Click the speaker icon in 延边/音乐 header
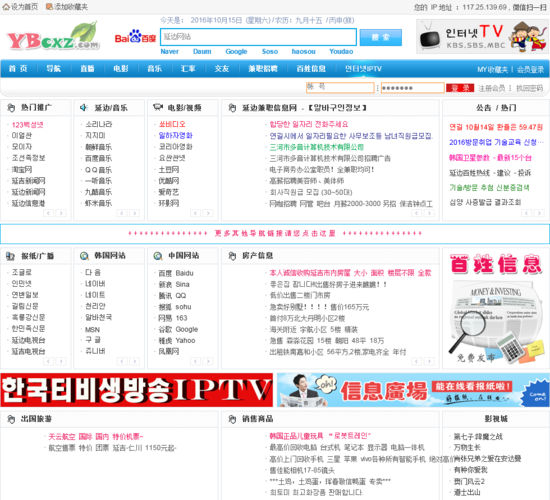The height and width of the screenshot is (500, 550). (x=84, y=107)
